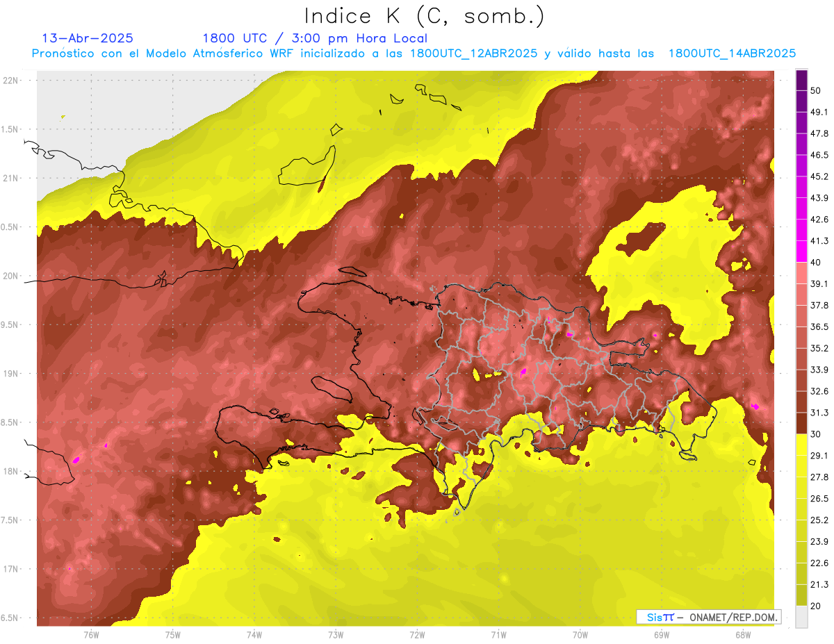834x644 pixels.
Task: Click the "22.6" color scale value
Action: 819,563
